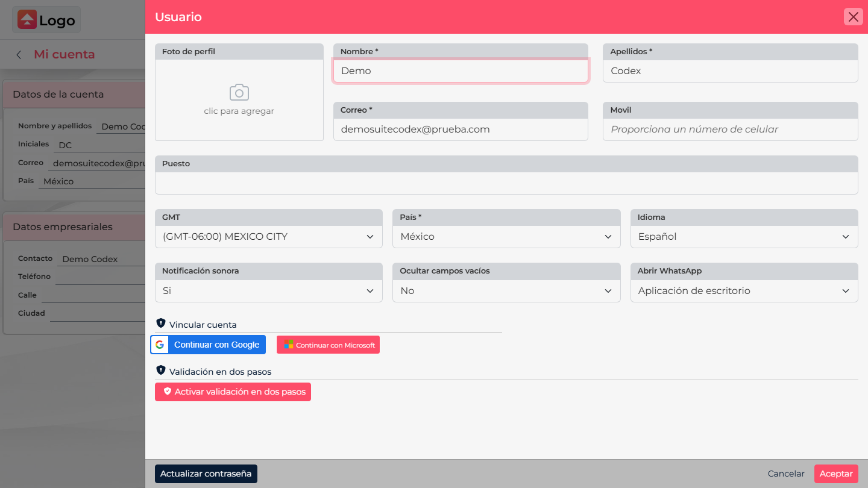Click the País value México in account data
This screenshot has height=488, width=868.
point(58,181)
